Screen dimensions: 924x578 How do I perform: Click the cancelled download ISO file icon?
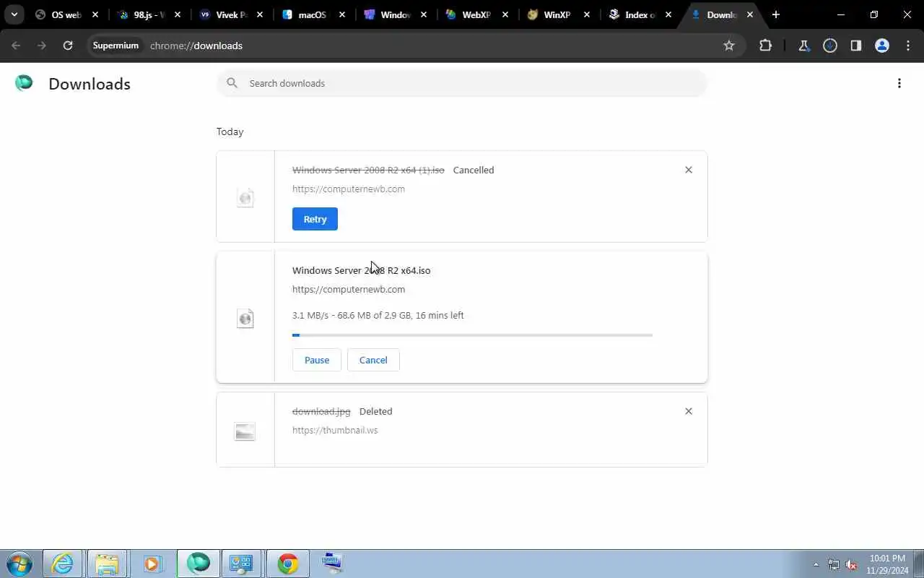click(245, 197)
